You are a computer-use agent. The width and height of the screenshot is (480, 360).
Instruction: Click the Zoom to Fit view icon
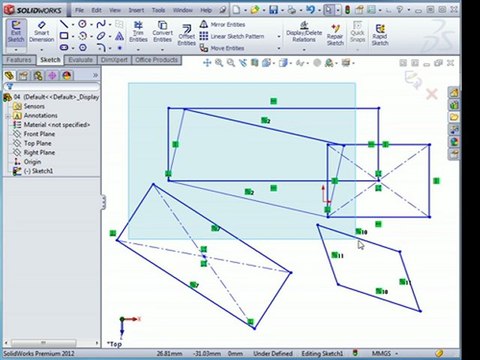pyautogui.click(x=219, y=63)
